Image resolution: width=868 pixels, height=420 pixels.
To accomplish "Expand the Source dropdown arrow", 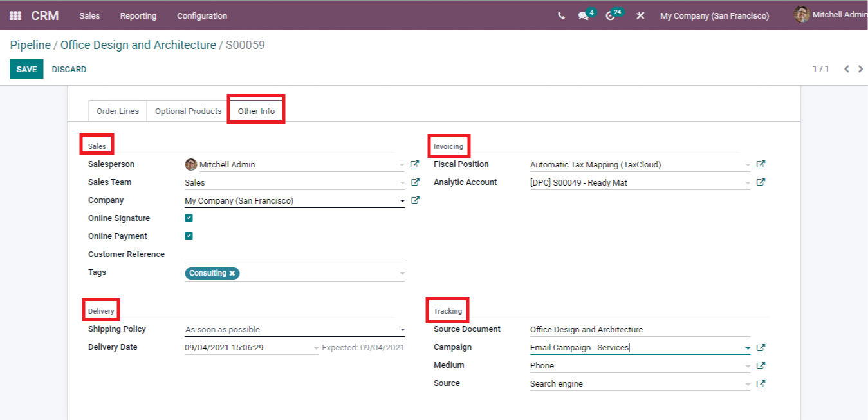I will [x=748, y=384].
